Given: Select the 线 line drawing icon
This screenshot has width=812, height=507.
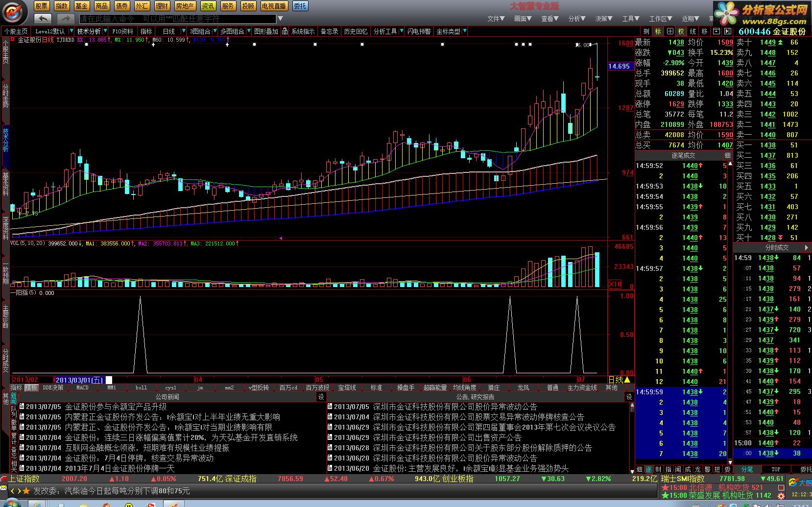Looking at the screenshot, I should tap(693, 31).
